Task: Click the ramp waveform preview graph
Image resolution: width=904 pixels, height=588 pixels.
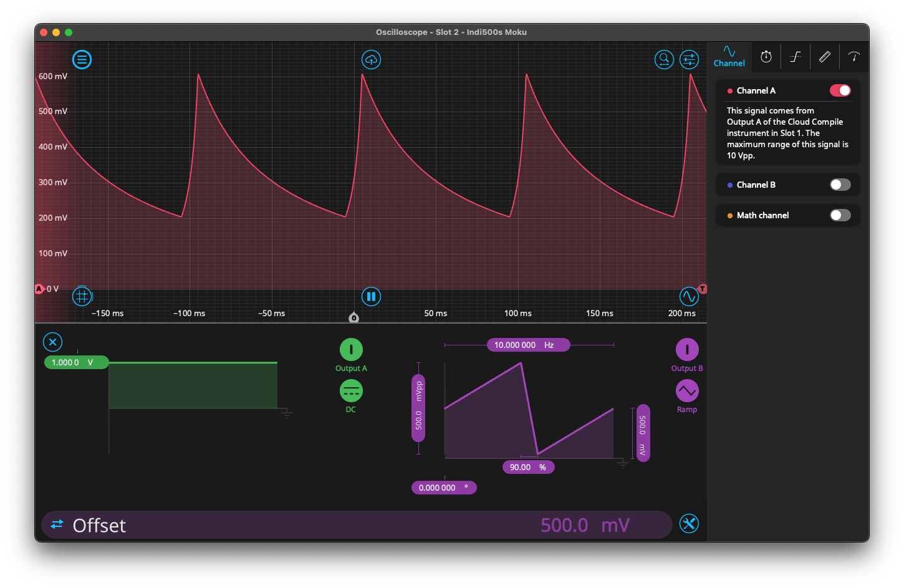Action: click(x=529, y=410)
